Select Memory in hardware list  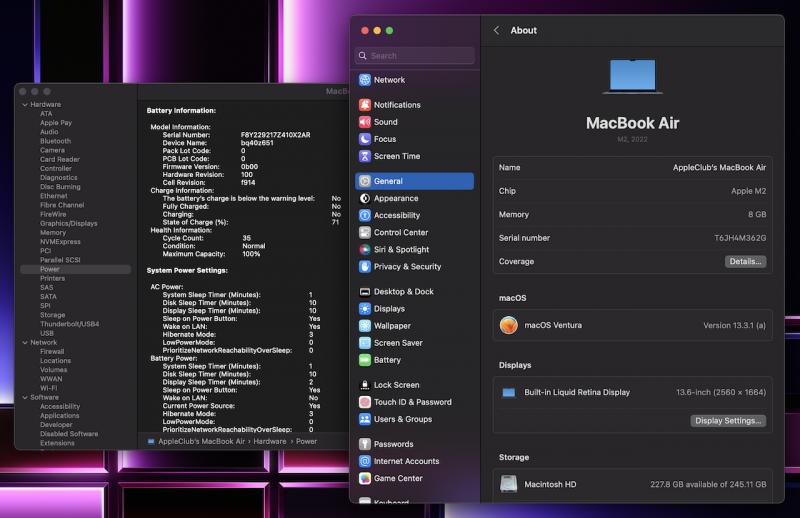point(53,232)
